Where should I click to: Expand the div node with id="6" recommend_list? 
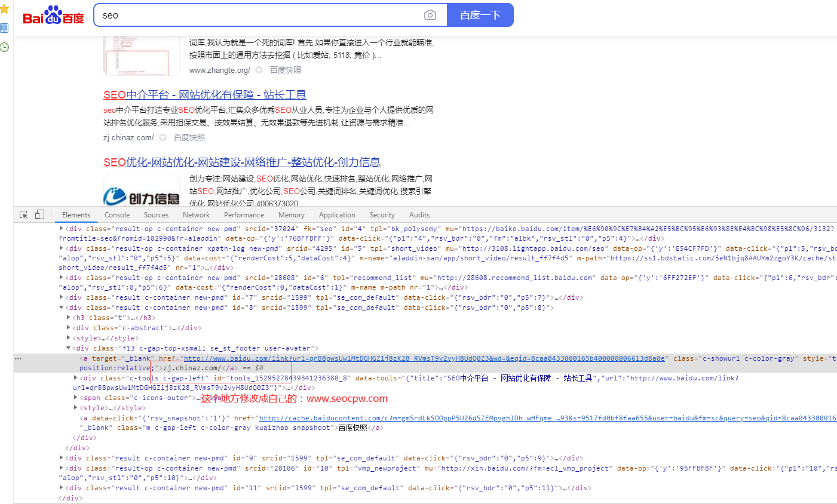tap(62, 278)
